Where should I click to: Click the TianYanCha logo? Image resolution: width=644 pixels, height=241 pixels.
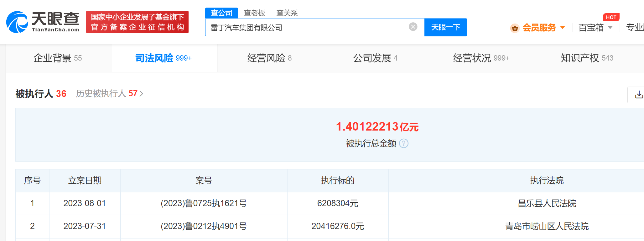tap(43, 22)
